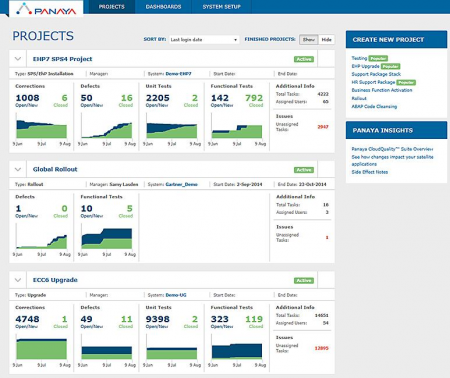Collapse the Global Rollout project panel
Screen dimensions: 450x378
coord(18,170)
